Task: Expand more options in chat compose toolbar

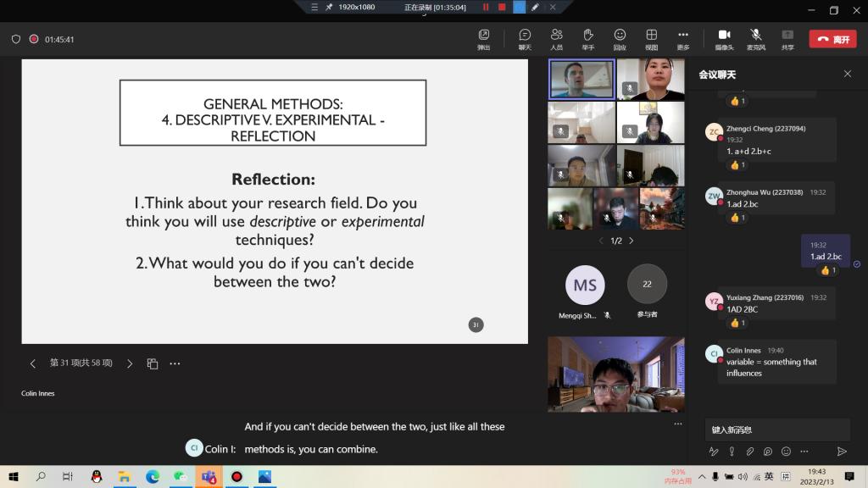Action: (x=804, y=452)
